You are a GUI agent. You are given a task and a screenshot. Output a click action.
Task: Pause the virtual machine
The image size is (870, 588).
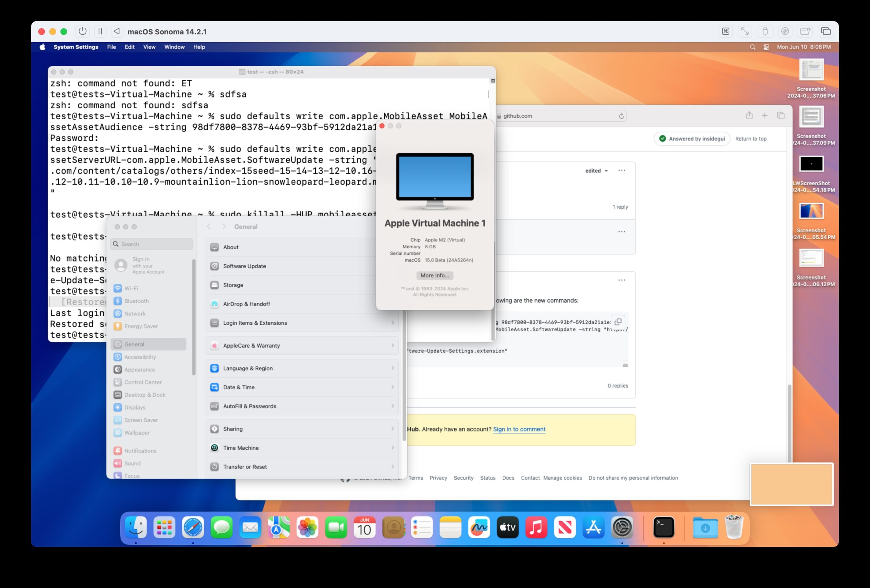[x=100, y=32]
